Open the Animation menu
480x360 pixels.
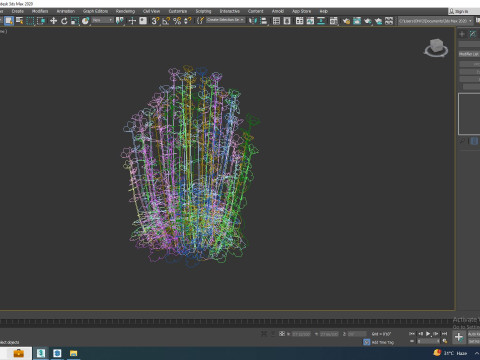click(x=66, y=11)
